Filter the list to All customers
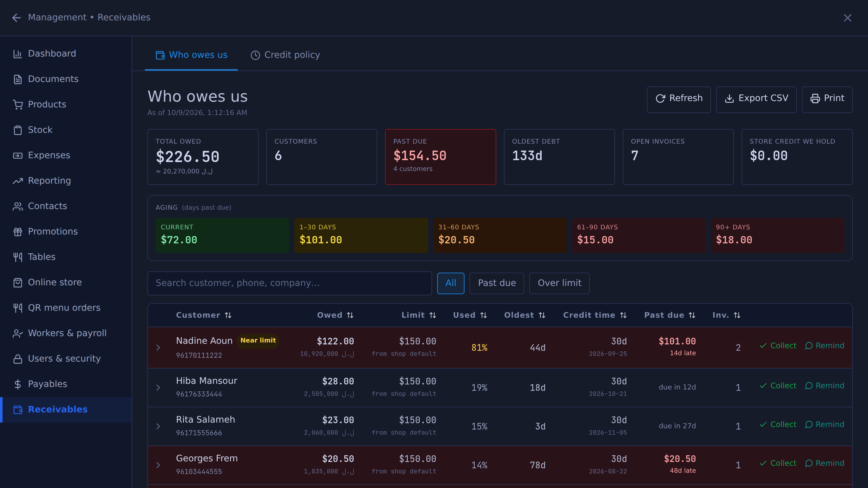 [x=451, y=283]
